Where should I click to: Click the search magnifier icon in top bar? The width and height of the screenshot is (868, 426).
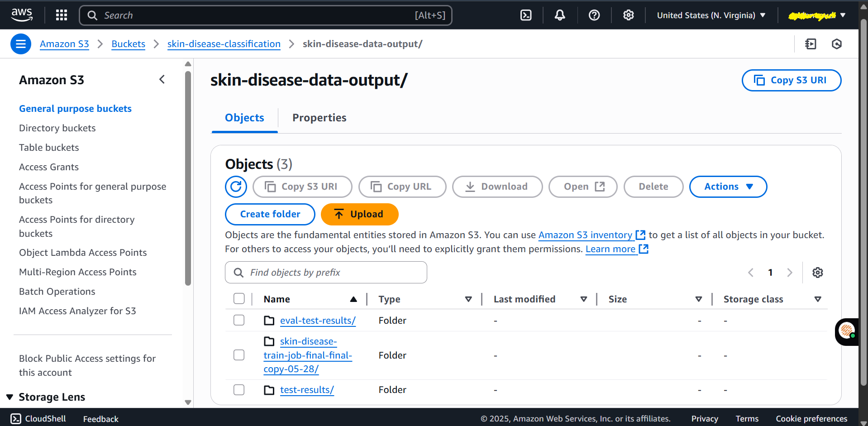[x=92, y=15]
